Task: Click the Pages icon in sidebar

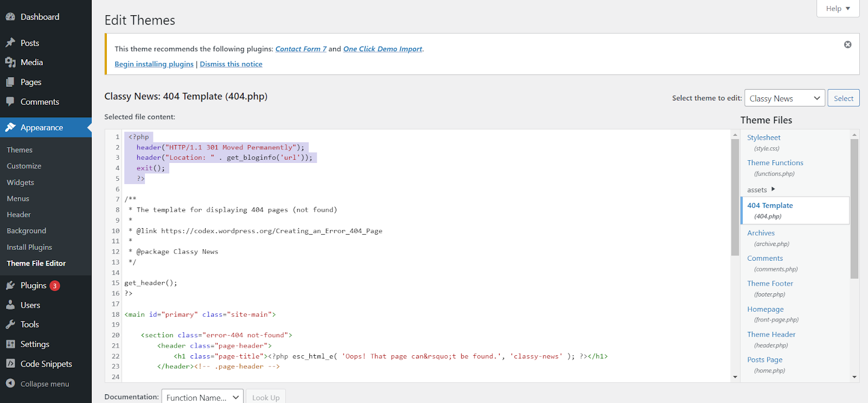Action: [x=10, y=82]
